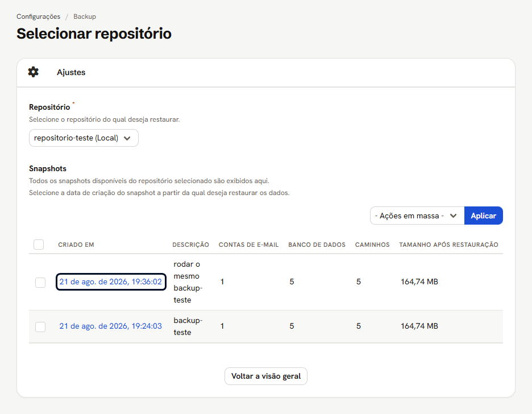The width and height of the screenshot is (532, 414).
Task: Click the Ajustes section title
Action: pos(71,72)
